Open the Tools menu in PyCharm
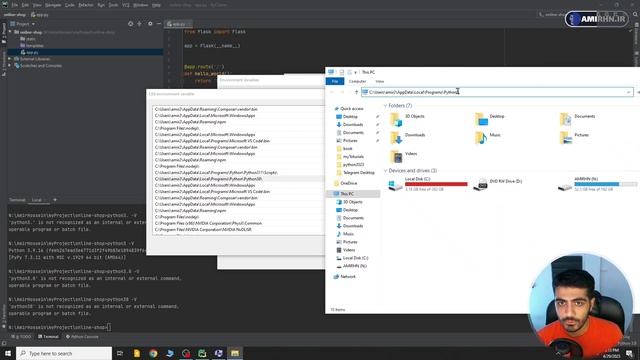Image resolution: width=640 pixels, height=360 pixels. point(113,5)
